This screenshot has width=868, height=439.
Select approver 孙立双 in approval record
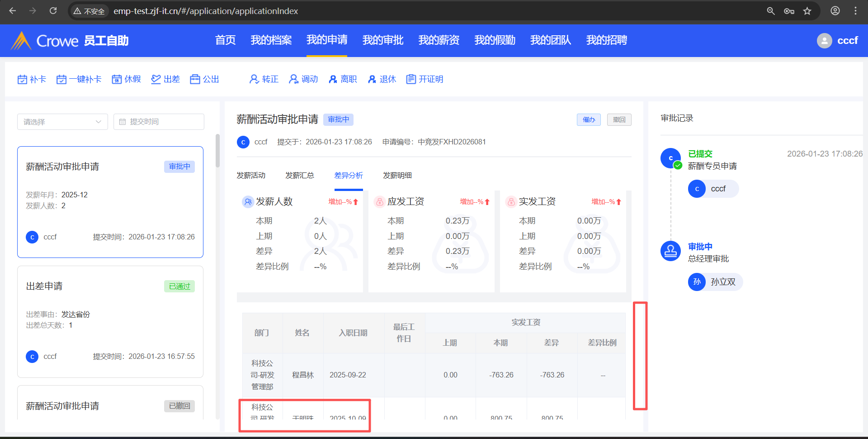[x=715, y=282]
